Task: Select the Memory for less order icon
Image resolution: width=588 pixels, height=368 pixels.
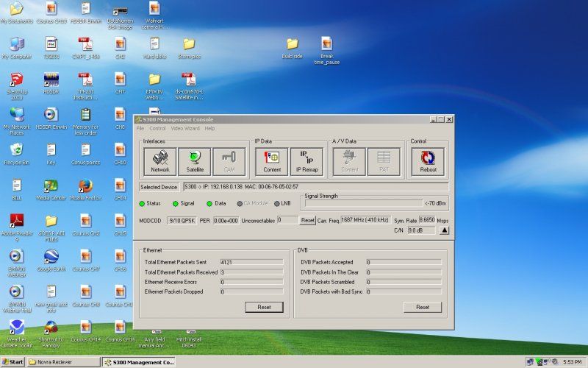Action: [85, 121]
